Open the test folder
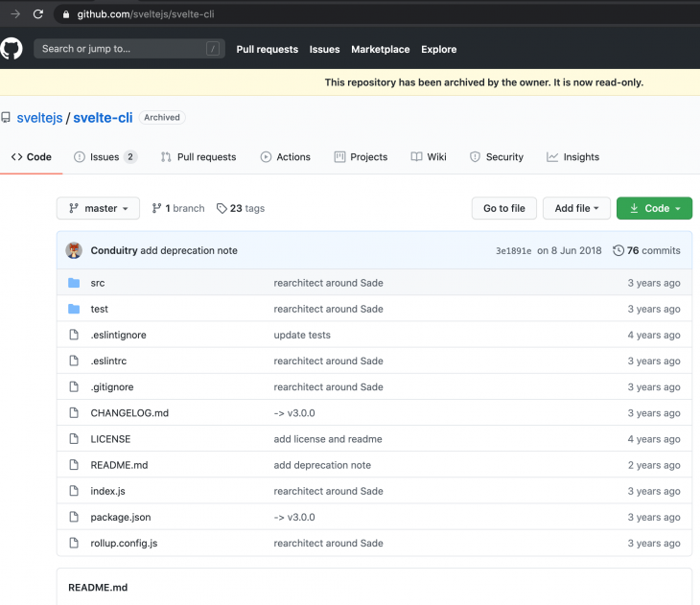Screen dimensions: 700x605 coord(99,309)
